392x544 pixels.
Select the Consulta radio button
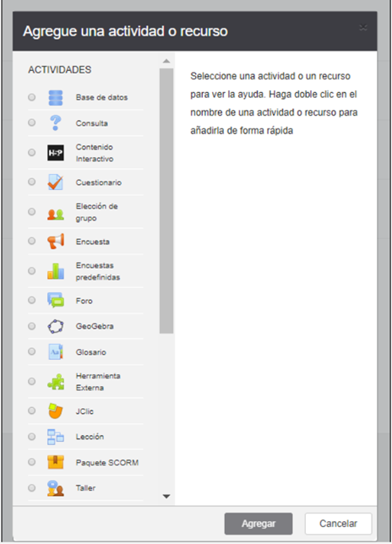(x=31, y=122)
